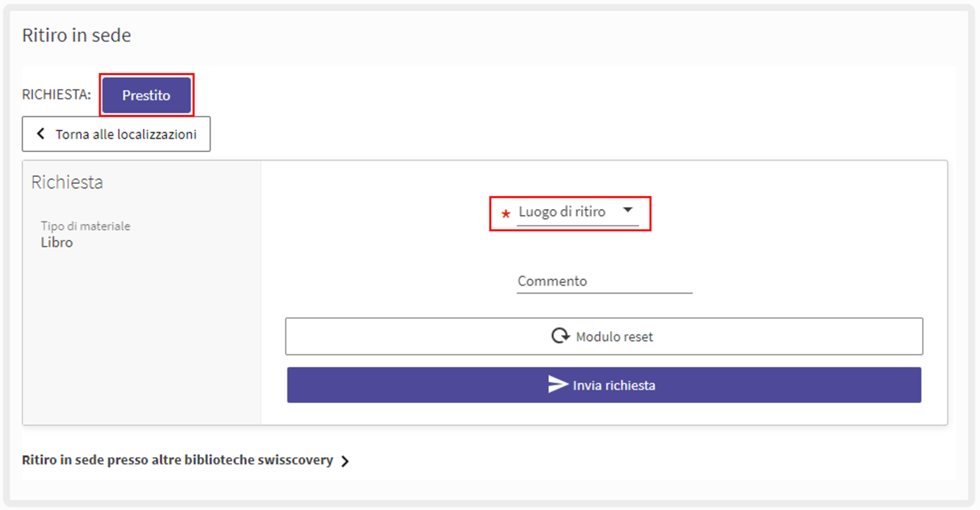Focus the Commento text field
980x510 pixels.
(604, 281)
